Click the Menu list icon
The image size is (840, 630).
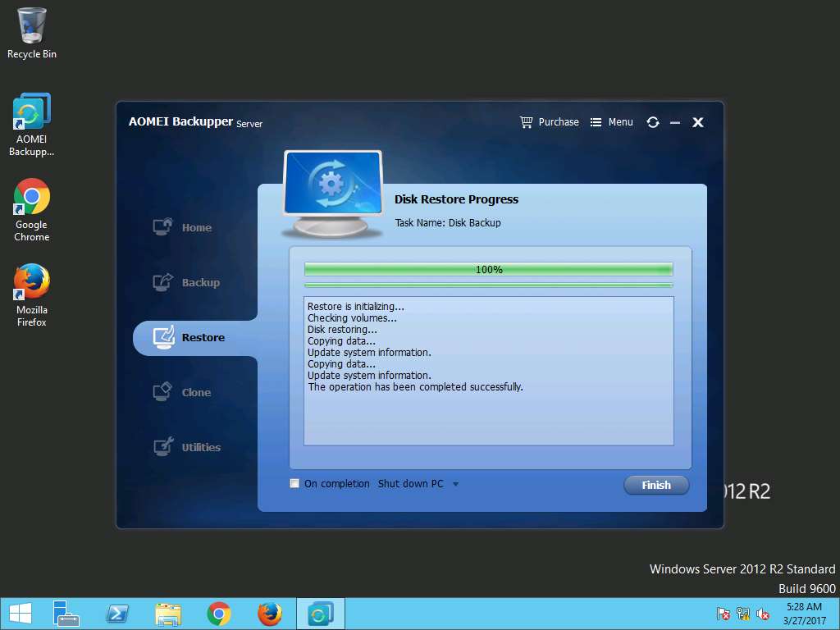click(x=596, y=122)
